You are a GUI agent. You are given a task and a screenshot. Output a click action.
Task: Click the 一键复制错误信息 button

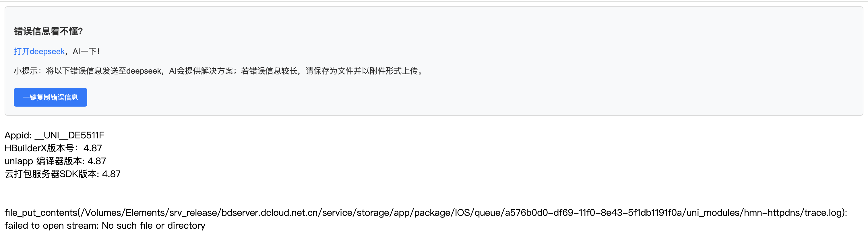pyautogui.click(x=51, y=97)
